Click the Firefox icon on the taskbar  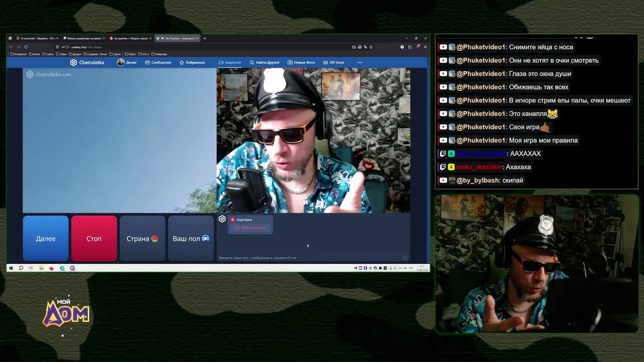(x=51, y=268)
